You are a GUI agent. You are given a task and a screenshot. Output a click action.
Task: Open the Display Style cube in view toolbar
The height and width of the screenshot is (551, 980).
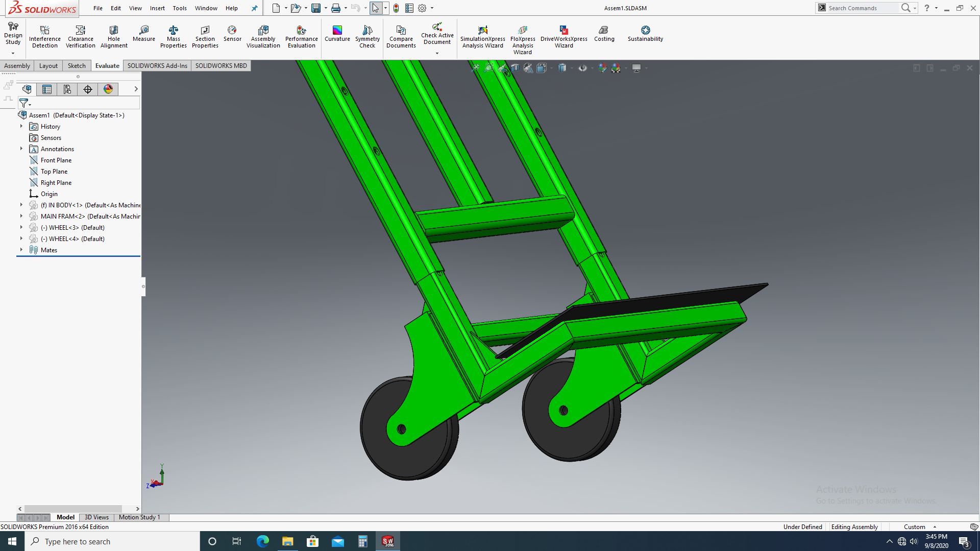pyautogui.click(x=562, y=68)
